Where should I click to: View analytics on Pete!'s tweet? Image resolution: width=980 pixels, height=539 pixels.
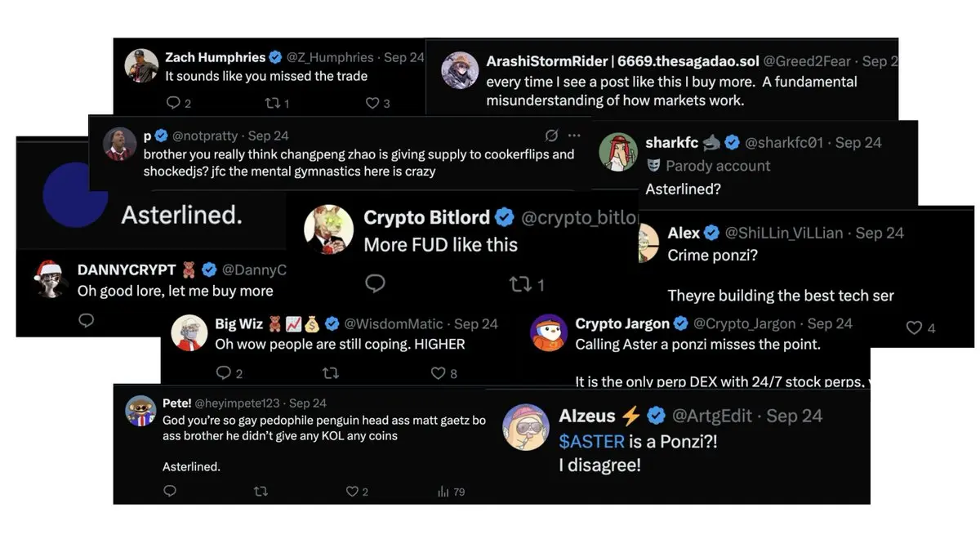click(x=444, y=491)
